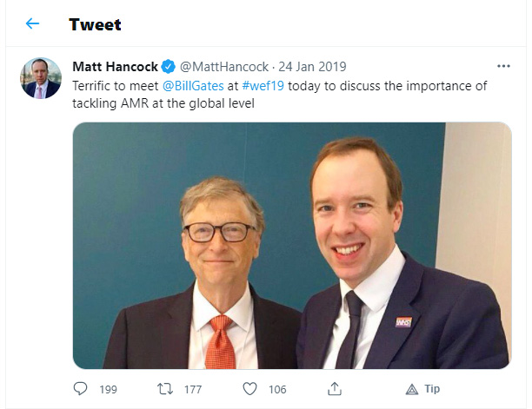Image resolution: width=532 pixels, height=409 pixels.
Task: Open the #wef19 hashtag
Action: point(263,86)
